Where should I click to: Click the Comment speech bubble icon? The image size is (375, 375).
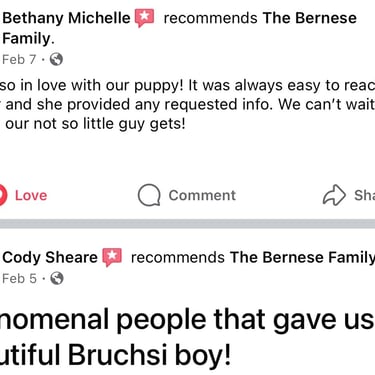149,195
